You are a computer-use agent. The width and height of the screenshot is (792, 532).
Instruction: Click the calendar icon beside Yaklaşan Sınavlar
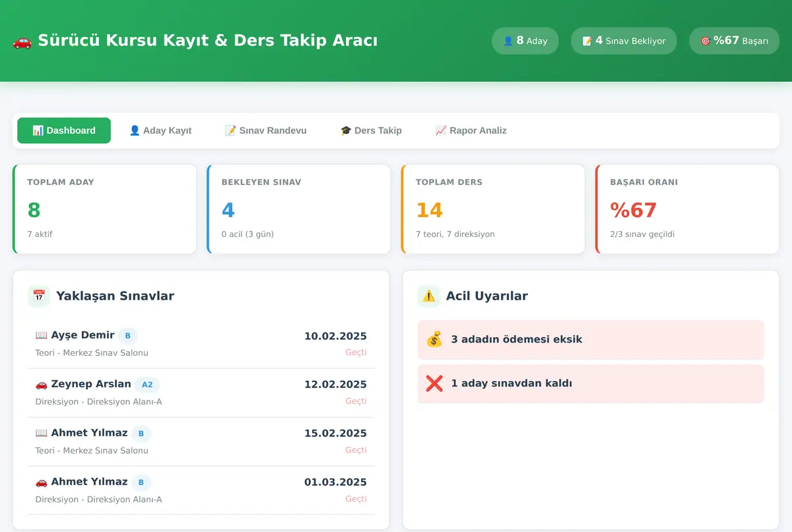tap(39, 296)
